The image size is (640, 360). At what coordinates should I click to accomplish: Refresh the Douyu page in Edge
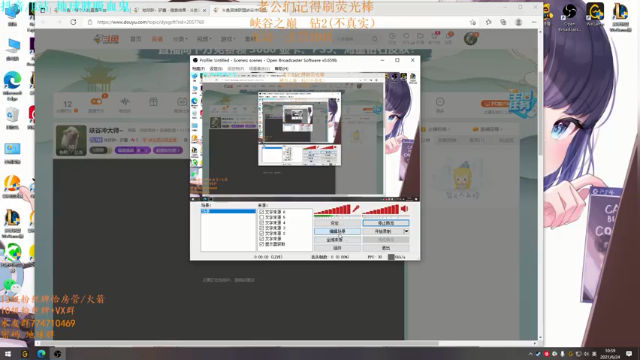(73, 22)
